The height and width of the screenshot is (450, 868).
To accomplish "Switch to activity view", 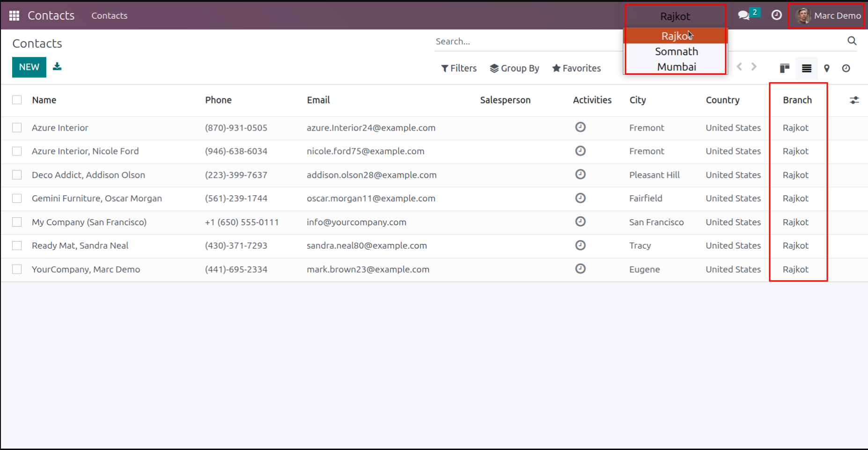I will pos(846,68).
